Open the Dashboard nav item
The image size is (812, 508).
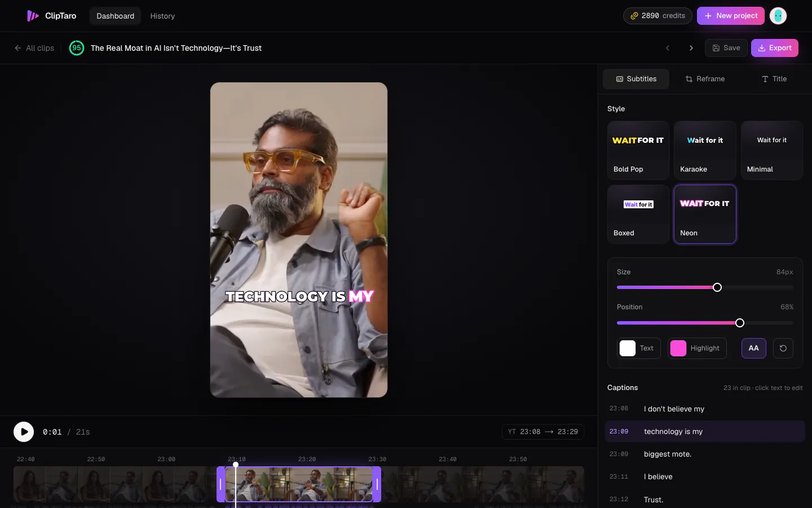click(x=115, y=16)
